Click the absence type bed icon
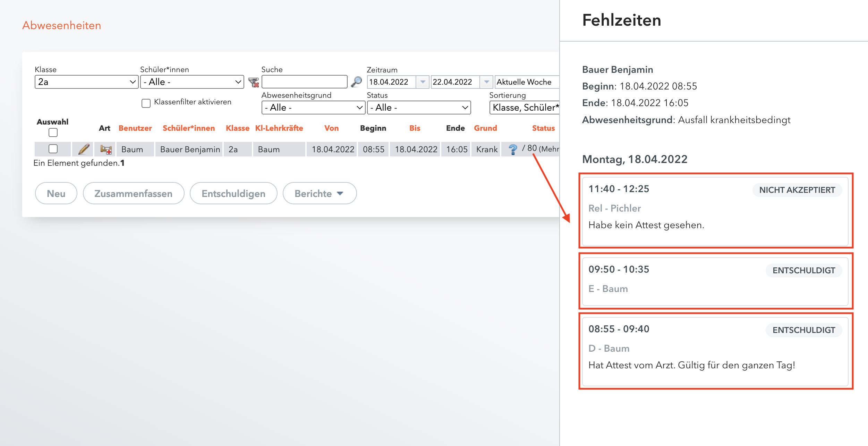Viewport: 868px width, 446px height. pyautogui.click(x=105, y=149)
